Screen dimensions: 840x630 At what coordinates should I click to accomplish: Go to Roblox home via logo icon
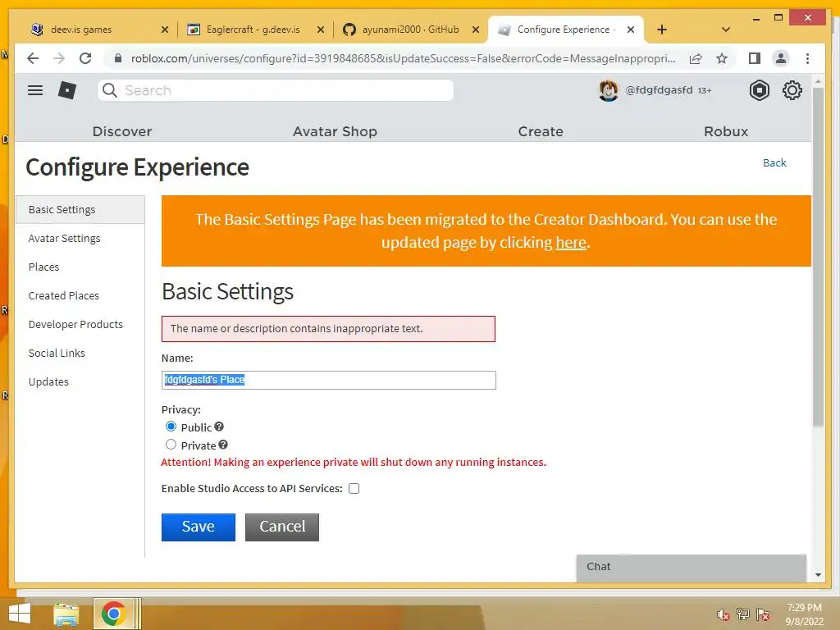[67, 90]
